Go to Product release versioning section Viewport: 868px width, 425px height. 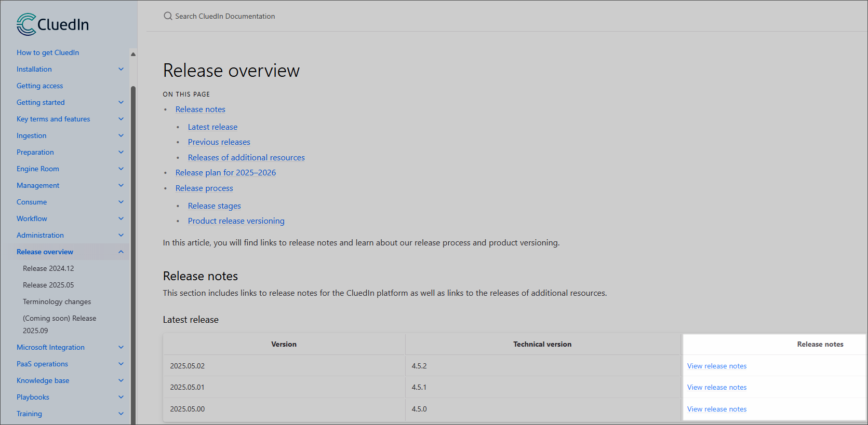click(x=236, y=221)
